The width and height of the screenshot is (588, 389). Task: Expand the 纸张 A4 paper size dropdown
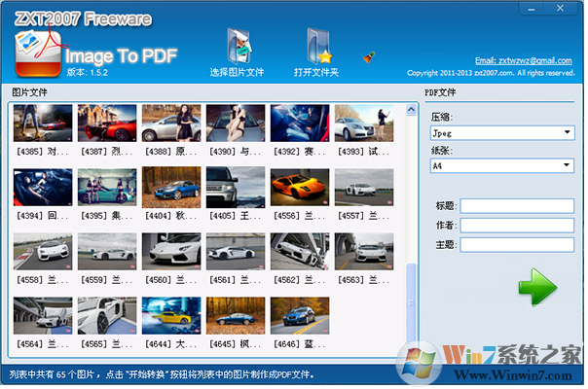501,166
